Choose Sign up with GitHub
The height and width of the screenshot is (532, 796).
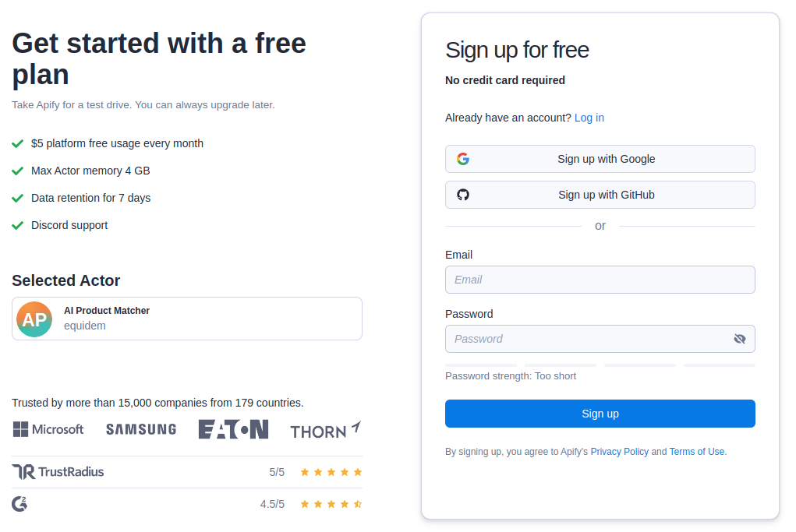pyautogui.click(x=600, y=195)
